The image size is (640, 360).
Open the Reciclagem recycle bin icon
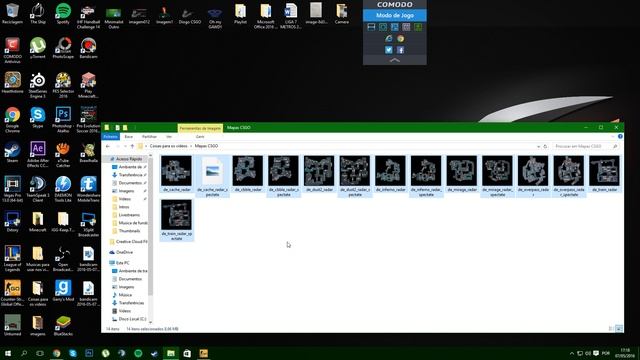click(x=12, y=13)
